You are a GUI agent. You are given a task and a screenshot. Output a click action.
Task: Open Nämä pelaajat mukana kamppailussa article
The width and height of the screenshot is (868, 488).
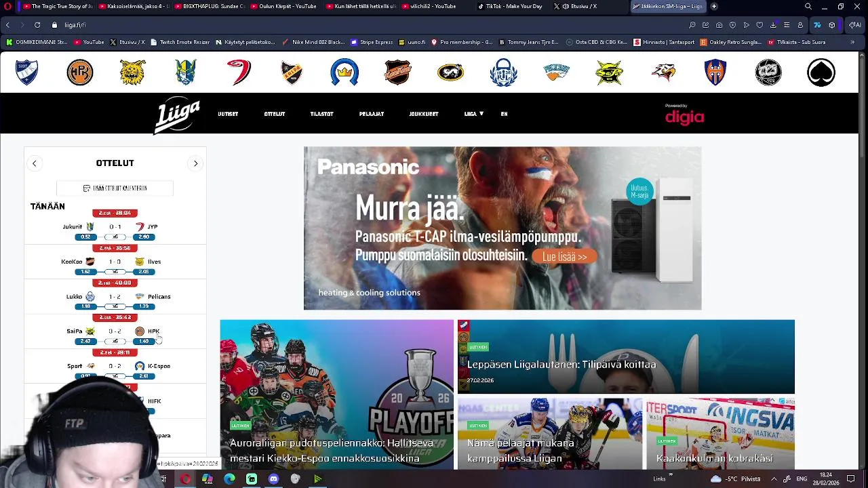pyautogui.click(x=550, y=434)
